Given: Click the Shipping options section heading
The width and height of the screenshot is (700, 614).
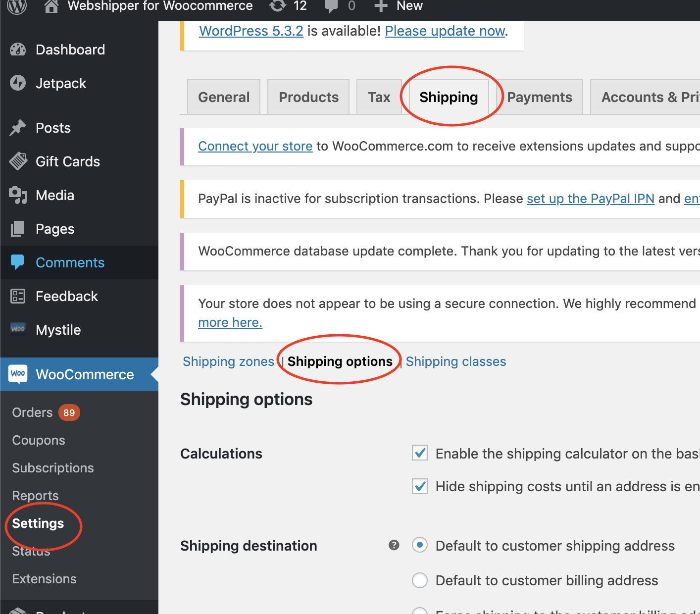Looking at the screenshot, I should (246, 400).
